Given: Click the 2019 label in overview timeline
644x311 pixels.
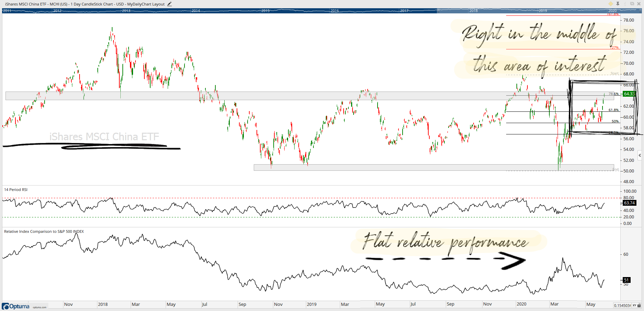Looking at the screenshot, I should pyautogui.click(x=543, y=11).
